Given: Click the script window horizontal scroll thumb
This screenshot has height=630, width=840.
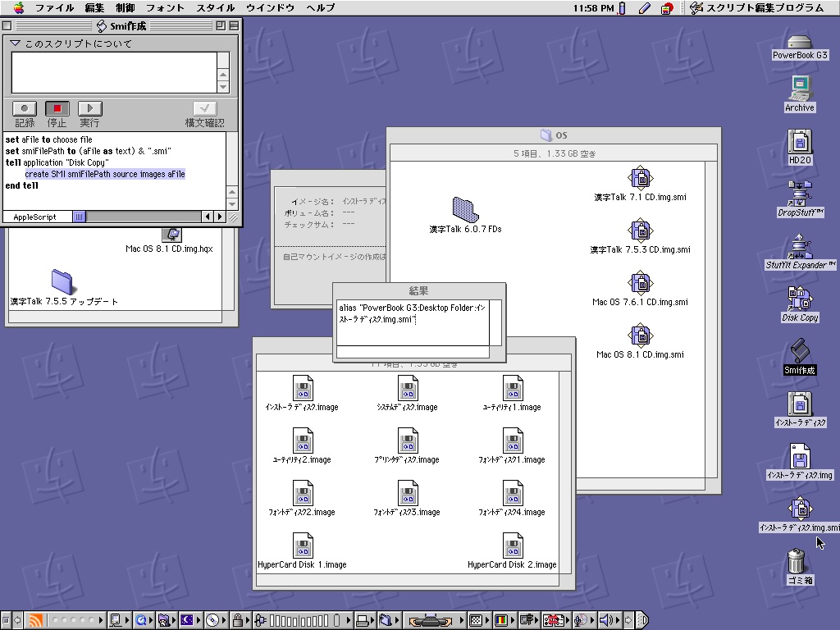Looking at the screenshot, I should [x=80, y=217].
